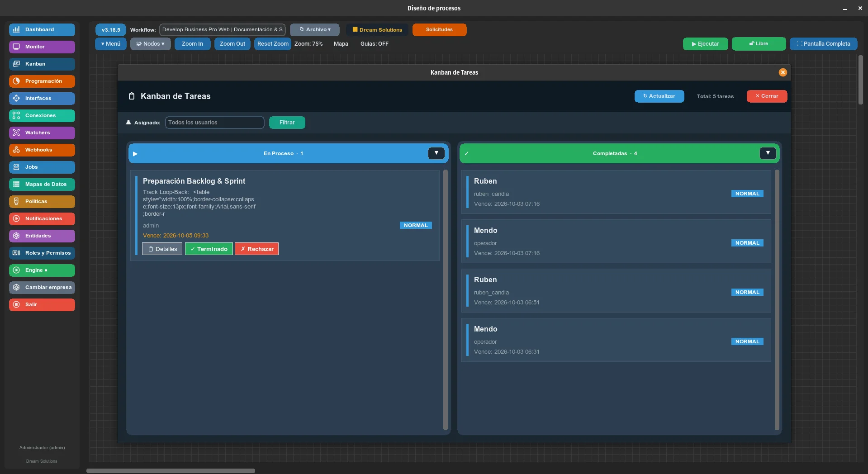Open the Notificaciones sidebar icon
The height and width of the screenshot is (474, 868).
pos(16,218)
